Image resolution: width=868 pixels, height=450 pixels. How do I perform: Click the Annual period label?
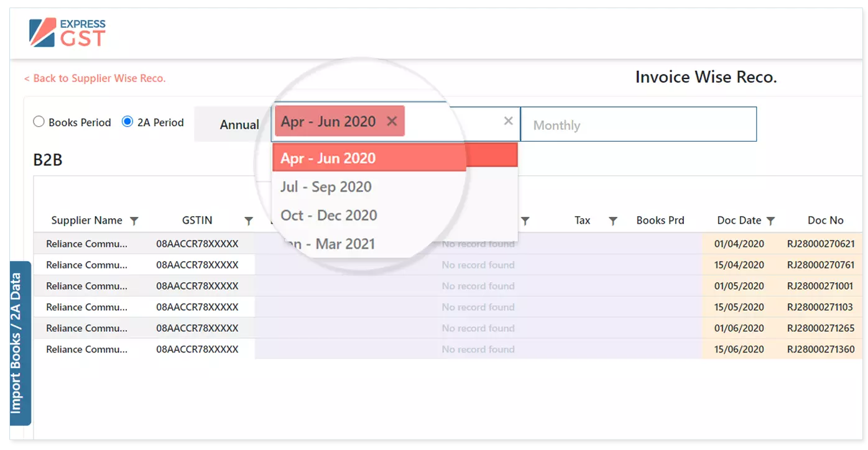[239, 125]
